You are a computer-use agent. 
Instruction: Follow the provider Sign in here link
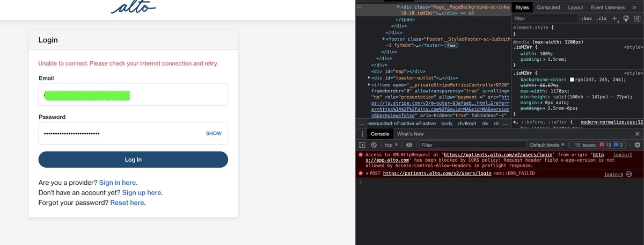(118, 183)
